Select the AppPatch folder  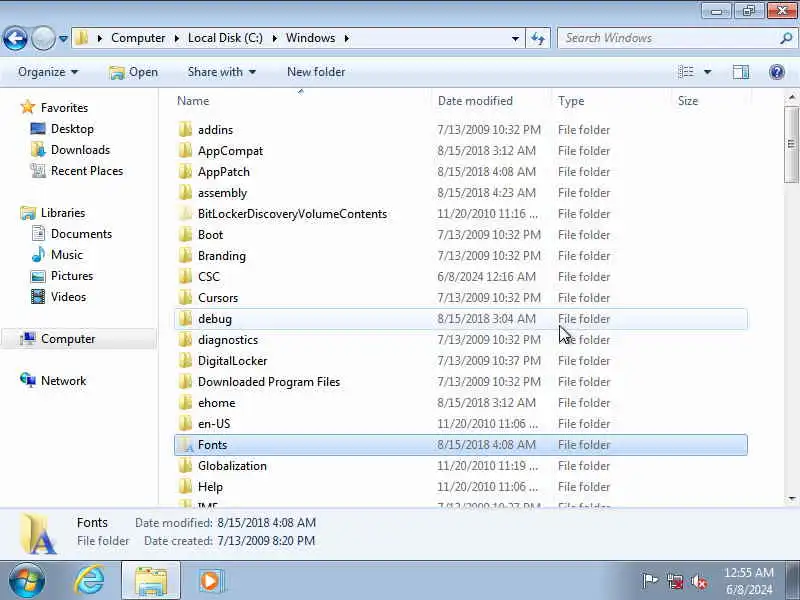223,171
